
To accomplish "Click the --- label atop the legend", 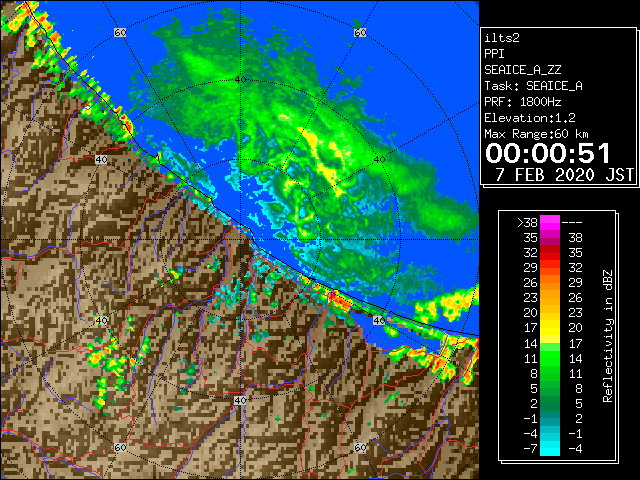I will pyautogui.click(x=572, y=223).
